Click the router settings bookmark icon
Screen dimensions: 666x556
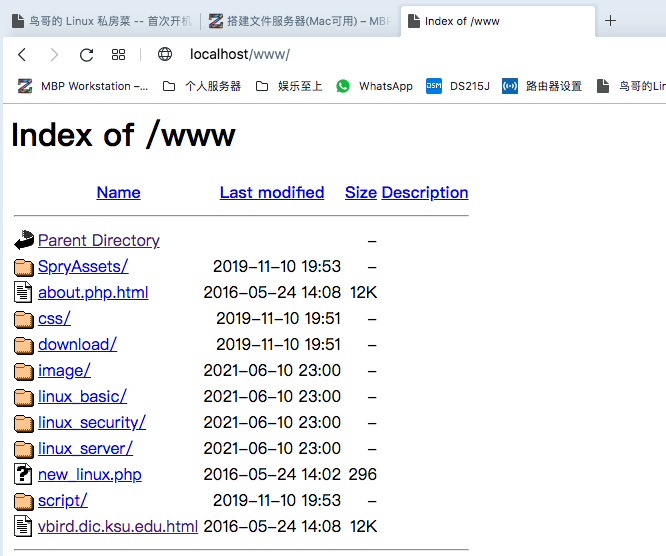tap(510, 86)
